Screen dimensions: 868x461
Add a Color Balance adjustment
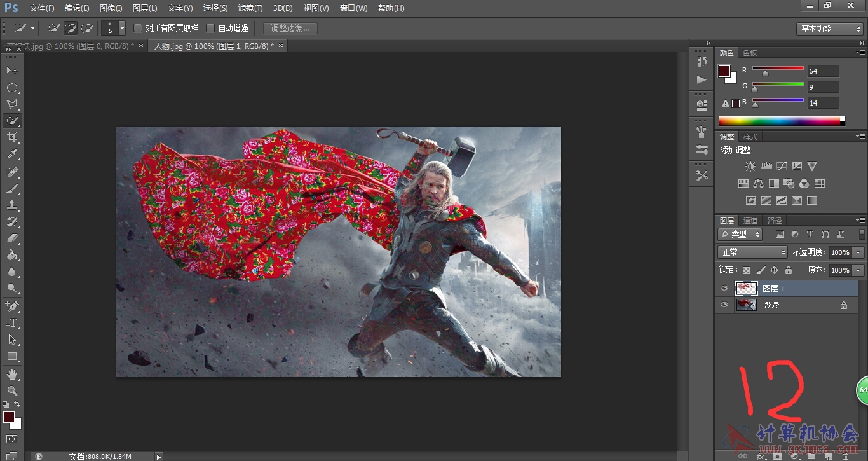coord(758,184)
